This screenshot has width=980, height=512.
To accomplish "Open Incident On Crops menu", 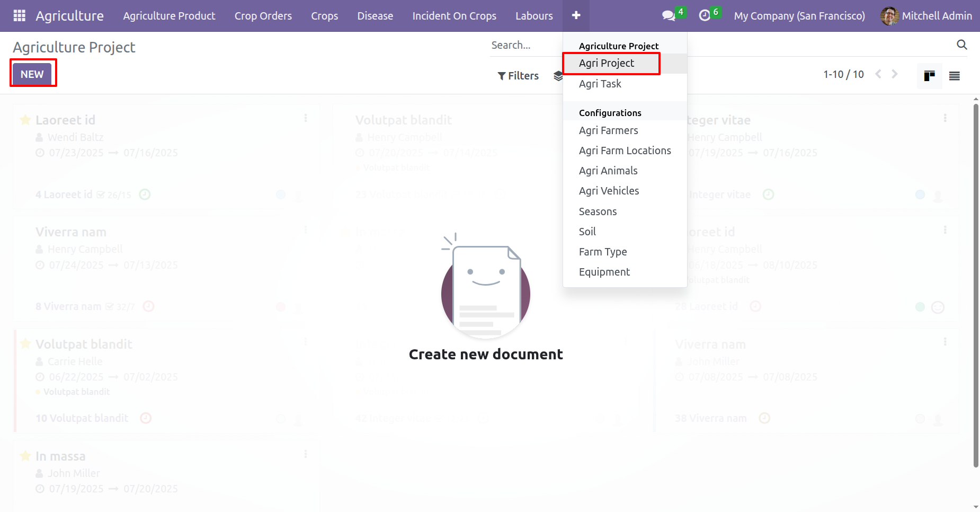I will 455,16.
